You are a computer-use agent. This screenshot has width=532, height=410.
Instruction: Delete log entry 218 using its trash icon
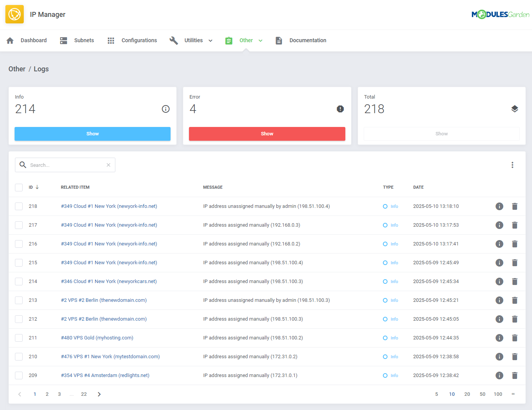(515, 206)
